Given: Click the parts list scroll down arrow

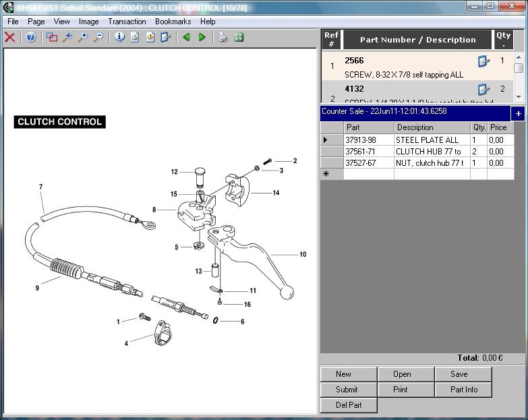Looking at the screenshot, I should [519, 97].
